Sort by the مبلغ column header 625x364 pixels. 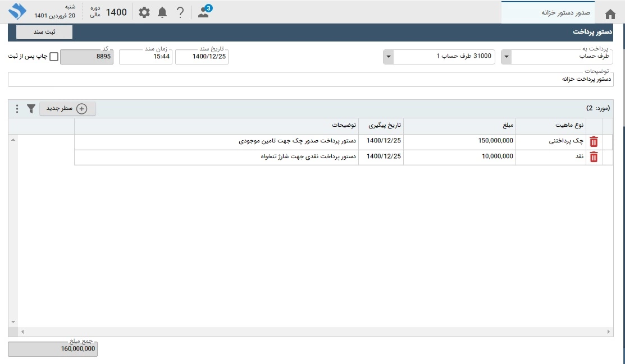pos(459,126)
